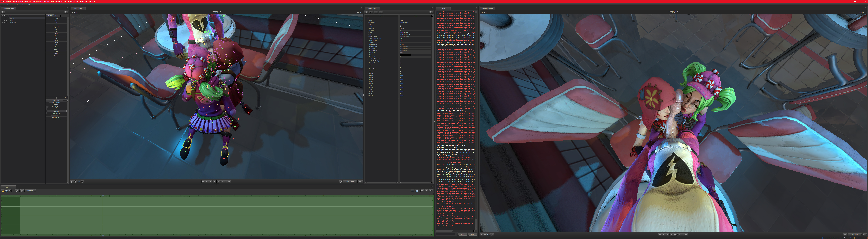
Task: Check the ortho checkbox in Element Viewer
Action: (401, 65)
